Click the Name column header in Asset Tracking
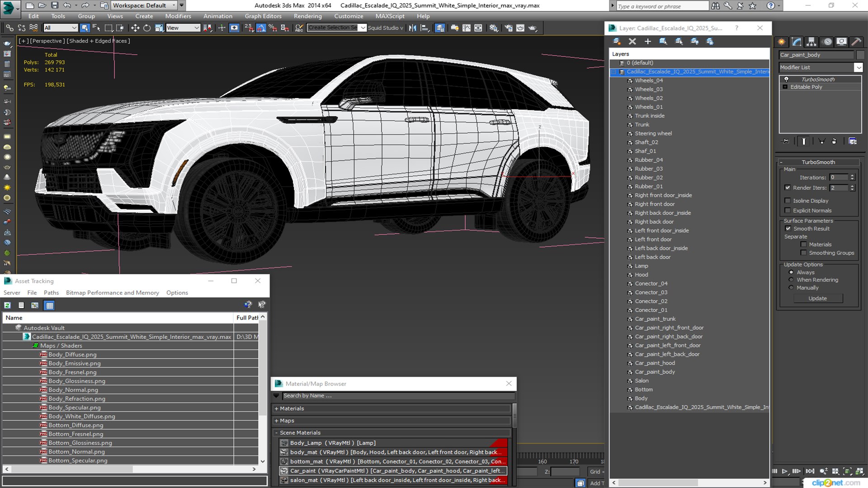 [x=118, y=318]
